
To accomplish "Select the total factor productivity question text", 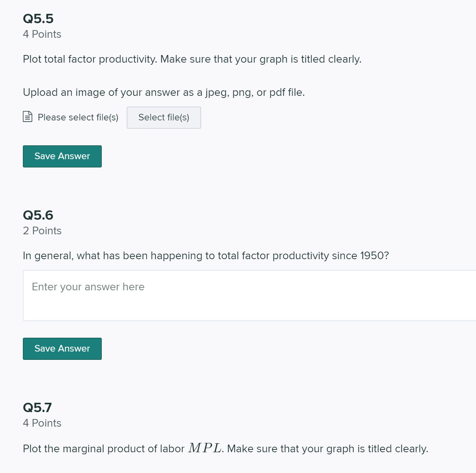I will point(192,59).
